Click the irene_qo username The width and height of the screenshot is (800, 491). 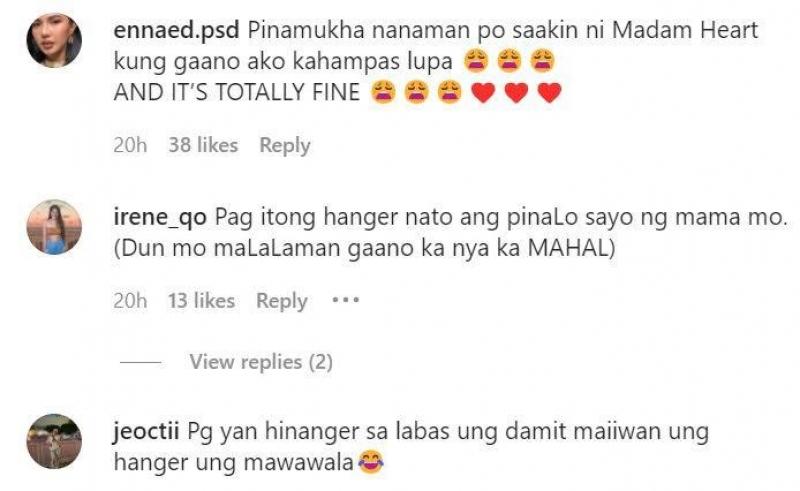pos(160,218)
